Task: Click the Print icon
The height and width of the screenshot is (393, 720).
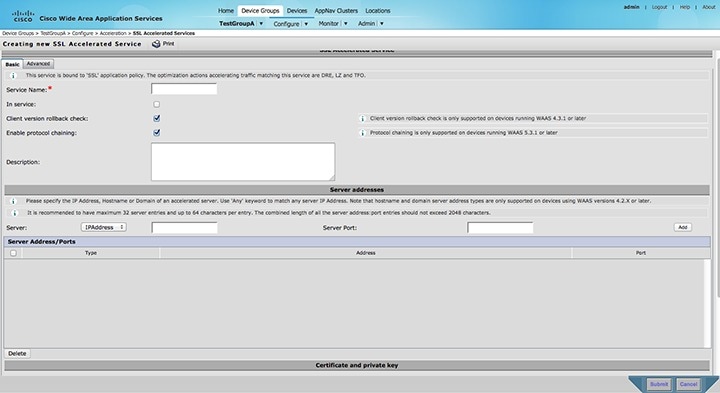Action: (156, 44)
